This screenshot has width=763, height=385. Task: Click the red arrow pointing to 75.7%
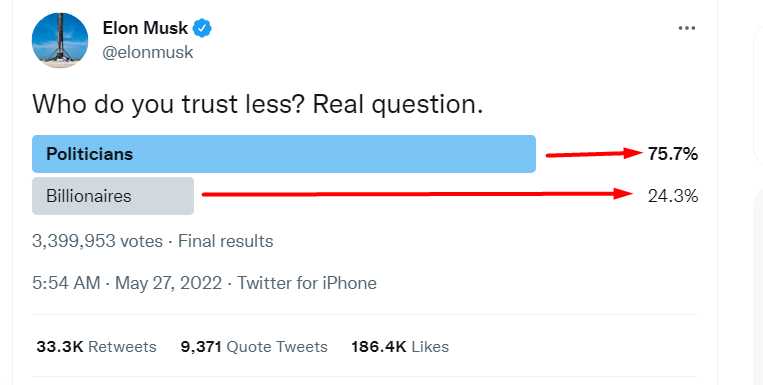pyautogui.click(x=594, y=154)
